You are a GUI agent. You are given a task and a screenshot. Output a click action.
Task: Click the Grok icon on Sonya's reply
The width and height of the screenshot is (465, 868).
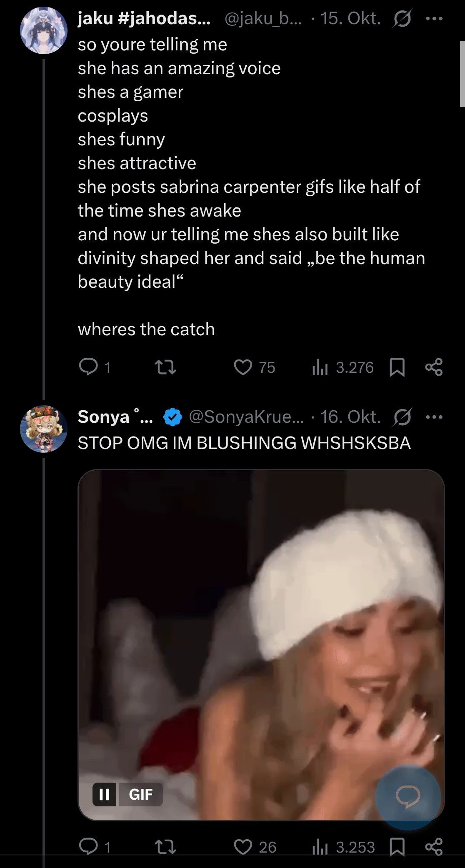click(x=401, y=417)
